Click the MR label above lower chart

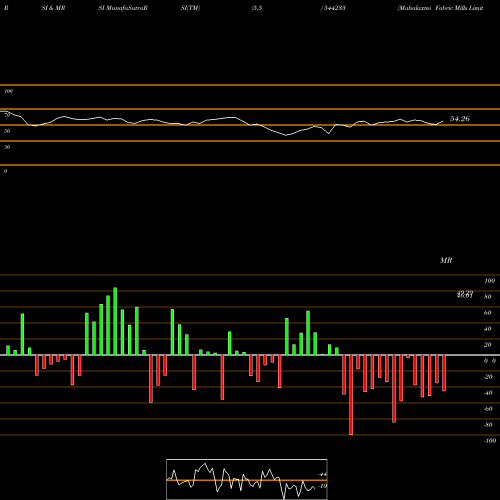point(446,260)
